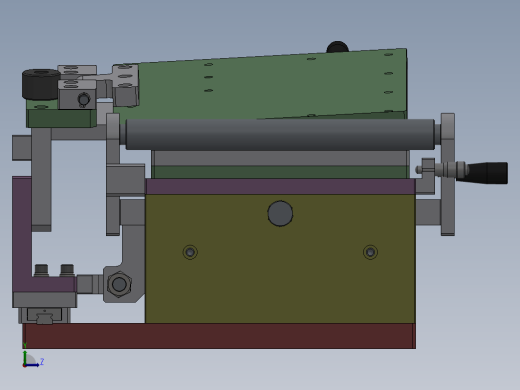Viewport: 520px width, 390px height.
Task: Select the dark red base plate
Action: (x=219, y=336)
